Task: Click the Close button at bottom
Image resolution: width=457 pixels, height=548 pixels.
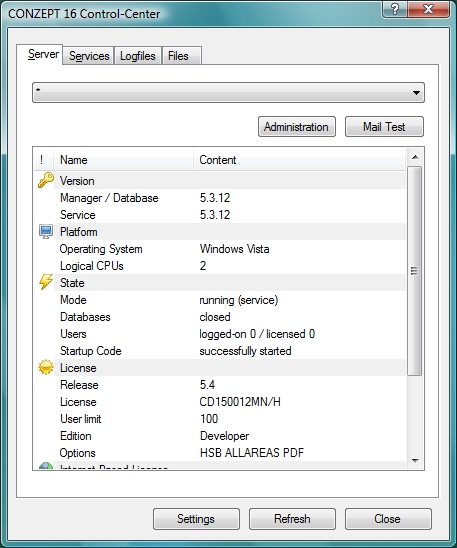Action: [x=388, y=519]
